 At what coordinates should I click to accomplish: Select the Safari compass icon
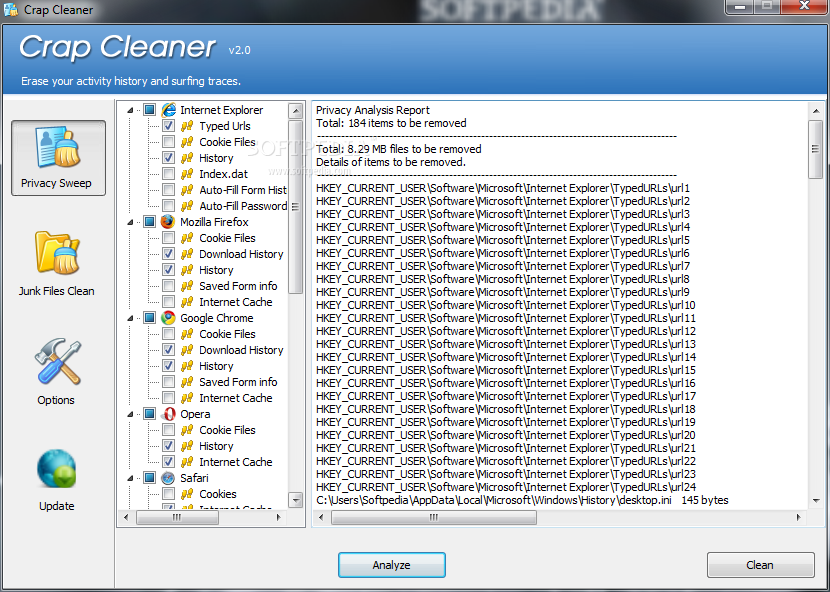168,478
